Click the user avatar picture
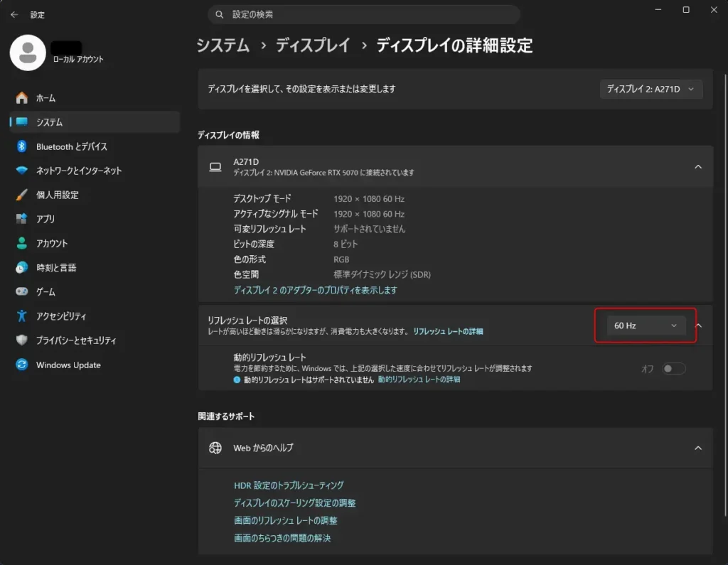The height and width of the screenshot is (565, 728). click(28, 53)
